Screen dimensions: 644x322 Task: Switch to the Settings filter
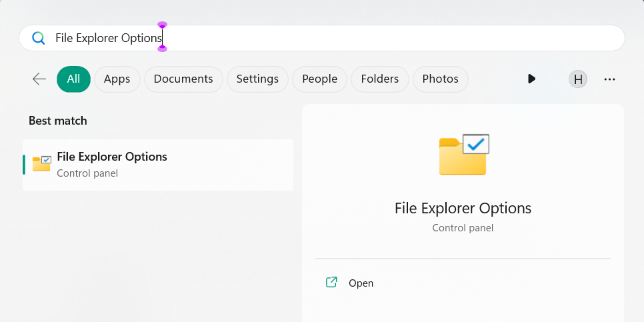257,79
